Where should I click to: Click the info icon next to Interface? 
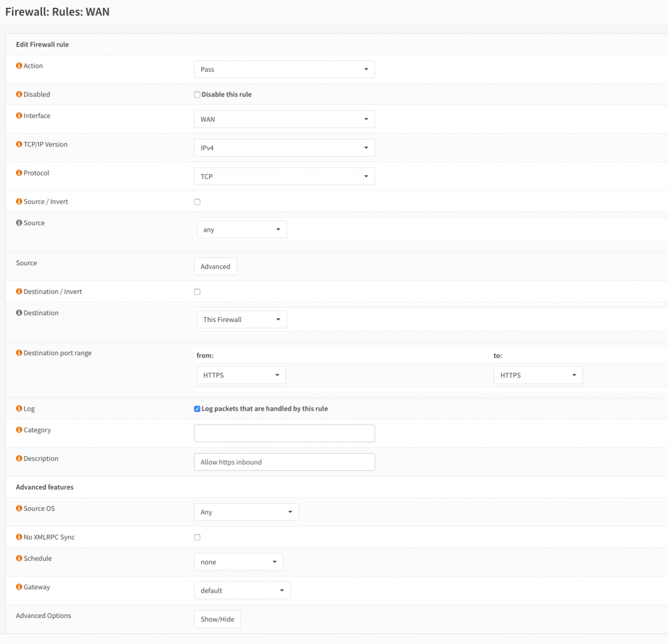(19, 116)
